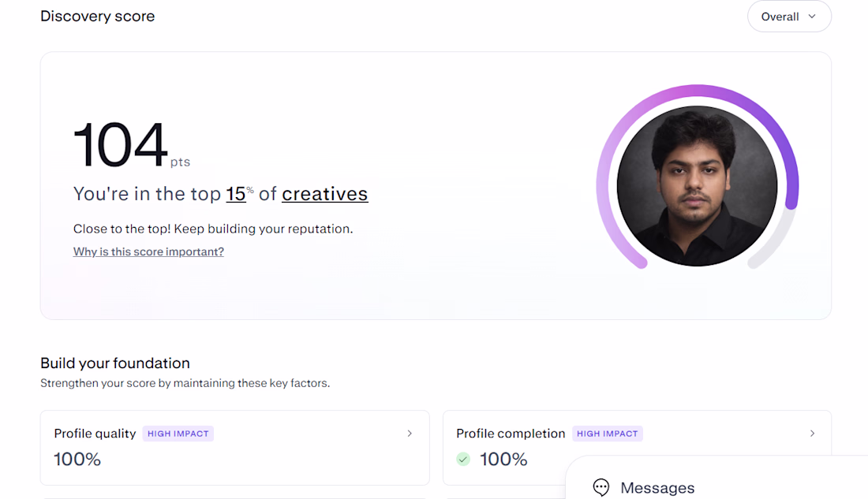The width and height of the screenshot is (868, 499).
Task: Click the Profile quality HIGH IMPACT badge
Action: pos(178,434)
